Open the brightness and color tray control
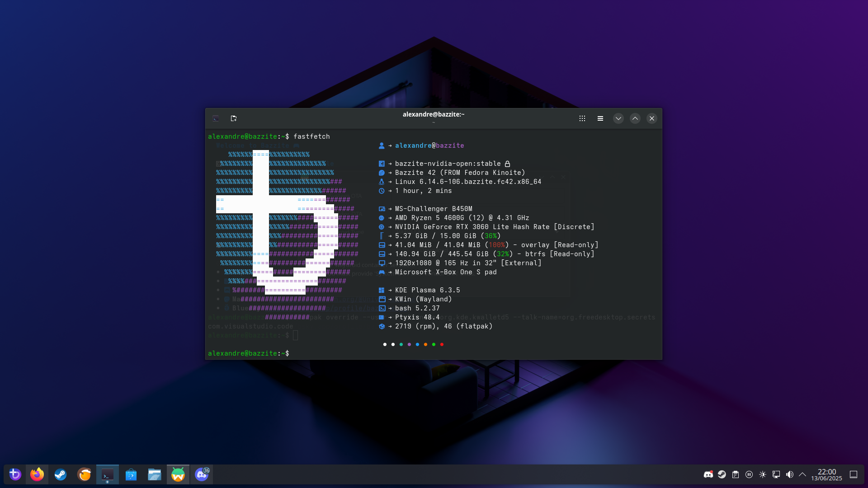Screen dimensions: 868x488 pos(763,474)
